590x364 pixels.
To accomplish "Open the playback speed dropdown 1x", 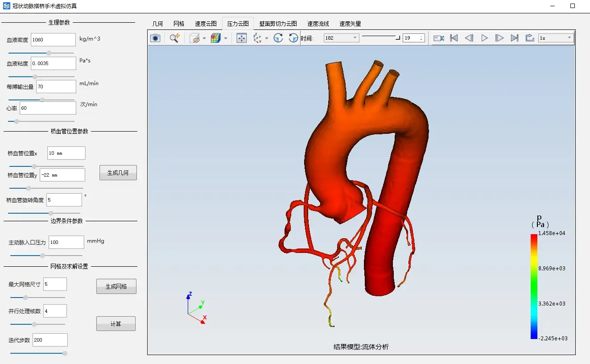I will tap(556, 38).
